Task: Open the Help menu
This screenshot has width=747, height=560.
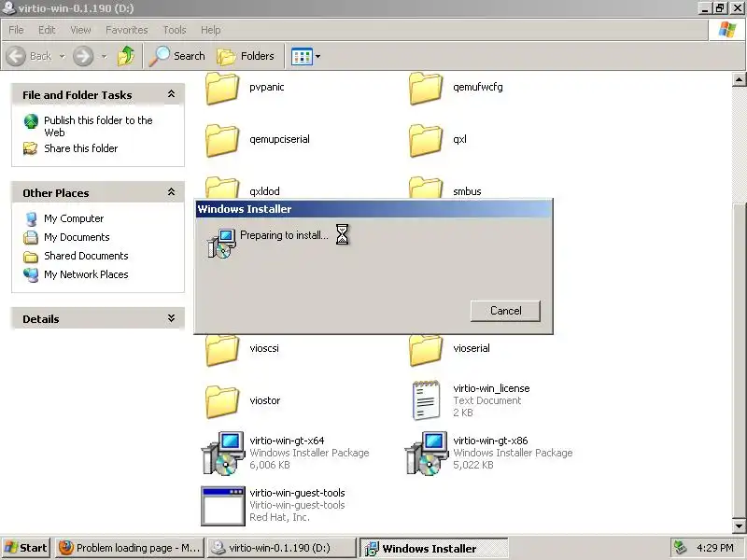Action: tap(211, 30)
